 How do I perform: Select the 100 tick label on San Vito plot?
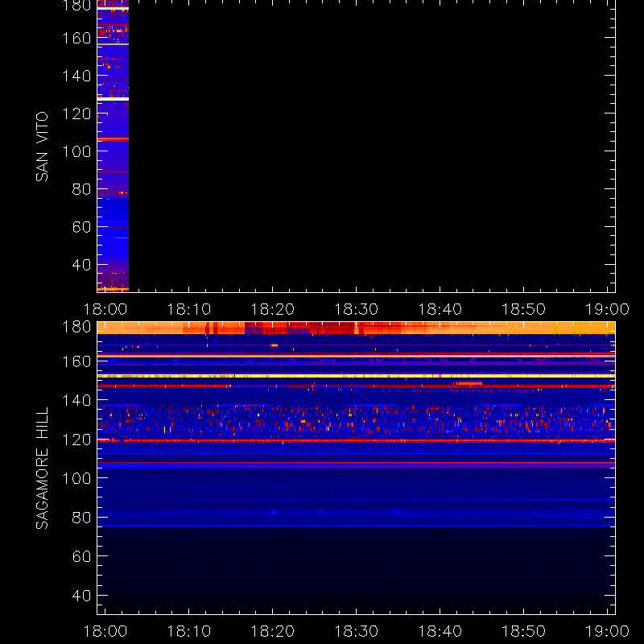tap(76, 151)
